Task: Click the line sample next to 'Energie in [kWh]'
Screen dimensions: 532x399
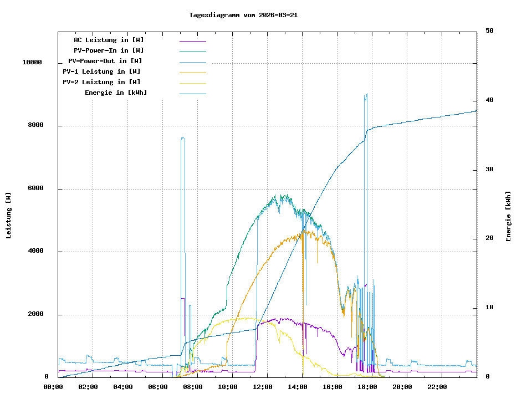Action: pos(192,93)
